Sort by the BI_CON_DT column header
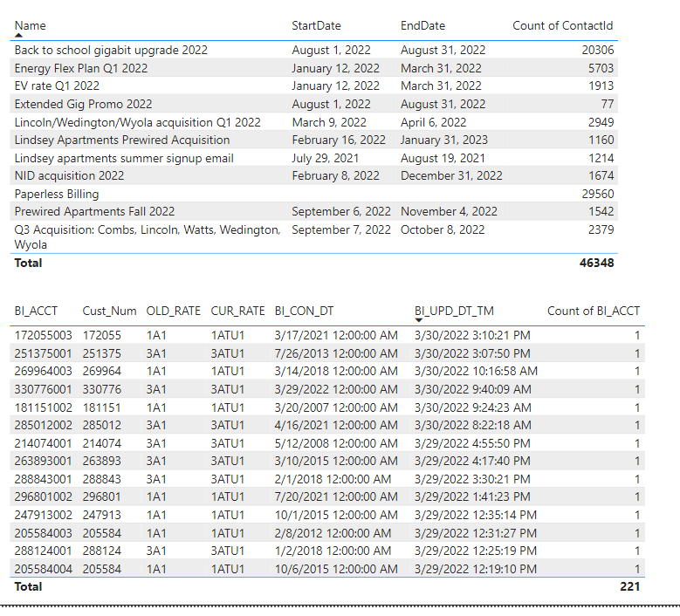Image resolution: width=680 pixels, height=616 pixels. point(304,311)
